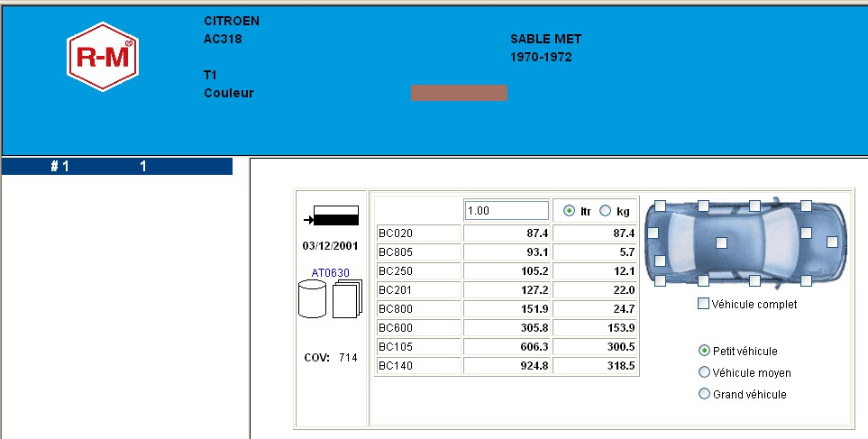Open the stacked documents icon
The image size is (868, 439).
pyautogui.click(x=346, y=298)
